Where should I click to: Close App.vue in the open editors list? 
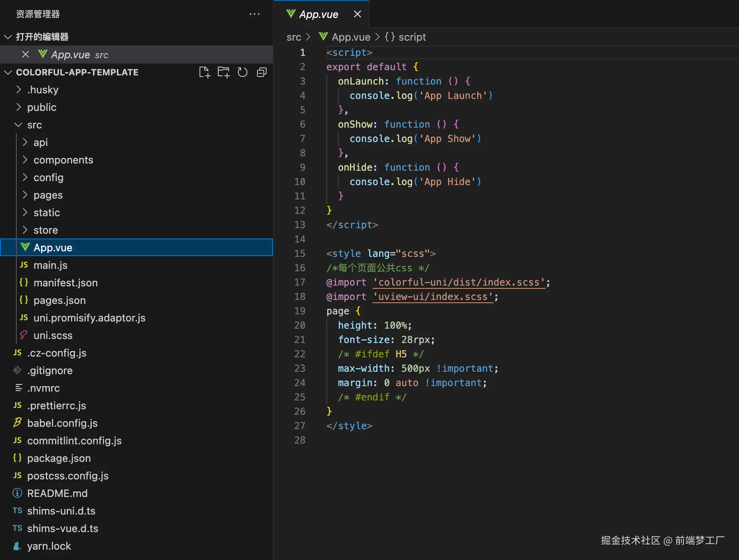click(26, 55)
